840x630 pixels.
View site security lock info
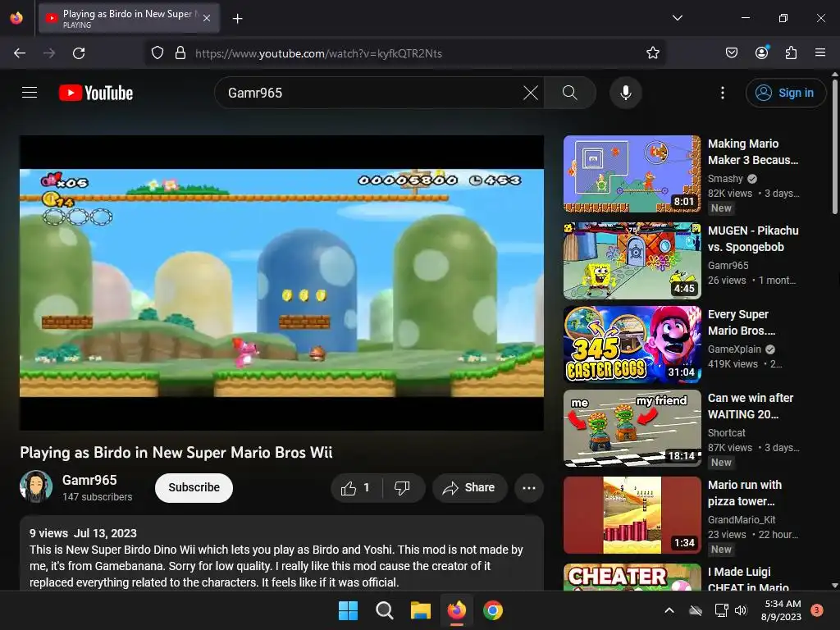(180, 53)
